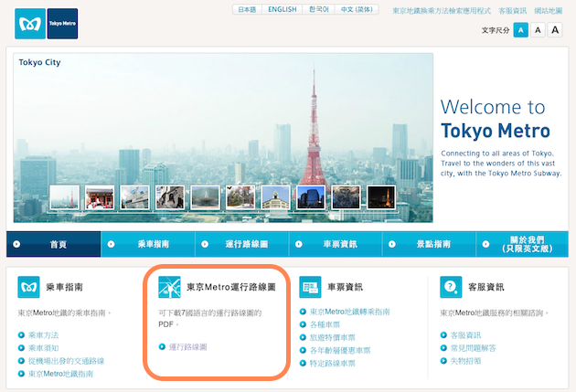Viewport: 576px width, 392px height.
Task: Select large text size A button
Action: (555, 30)
